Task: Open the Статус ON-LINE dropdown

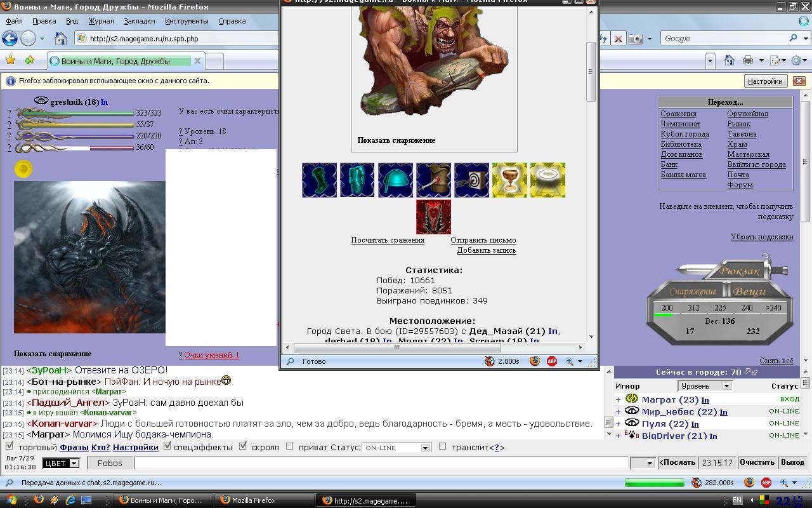Action: coord(396,448)
